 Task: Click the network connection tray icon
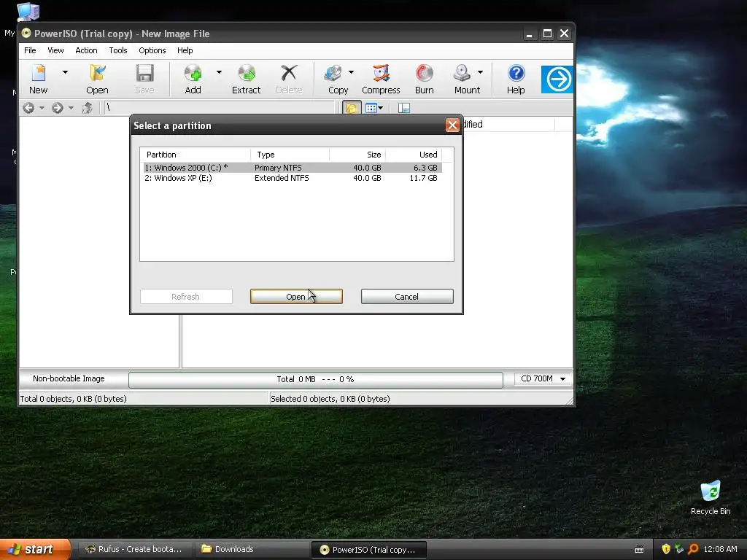(x=679, y=550)
